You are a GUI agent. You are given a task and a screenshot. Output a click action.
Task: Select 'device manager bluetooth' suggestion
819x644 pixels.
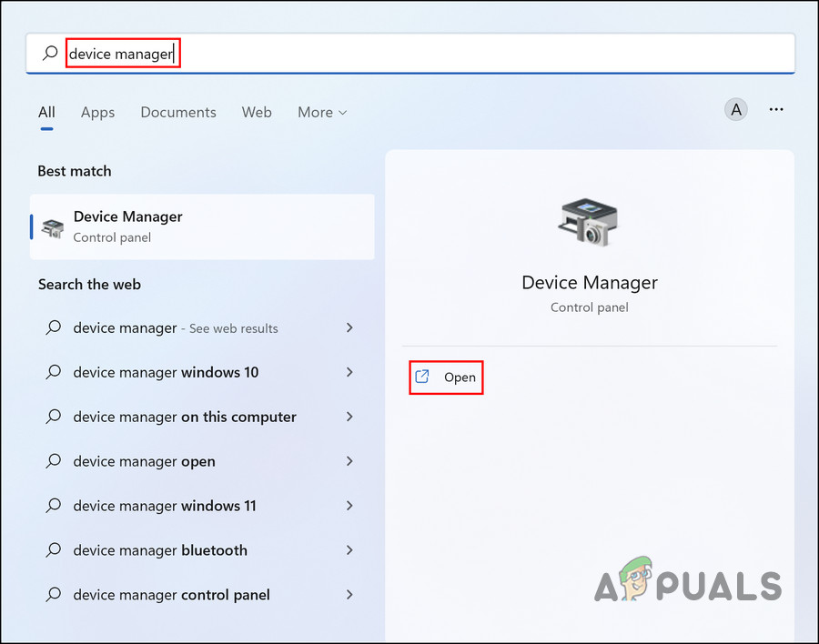[x=202, y=550]
